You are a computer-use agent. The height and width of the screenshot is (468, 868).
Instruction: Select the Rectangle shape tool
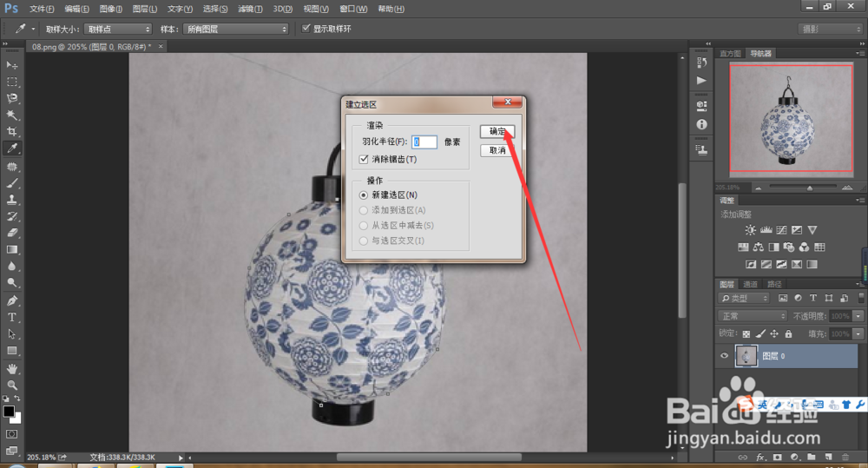(11, 351)
